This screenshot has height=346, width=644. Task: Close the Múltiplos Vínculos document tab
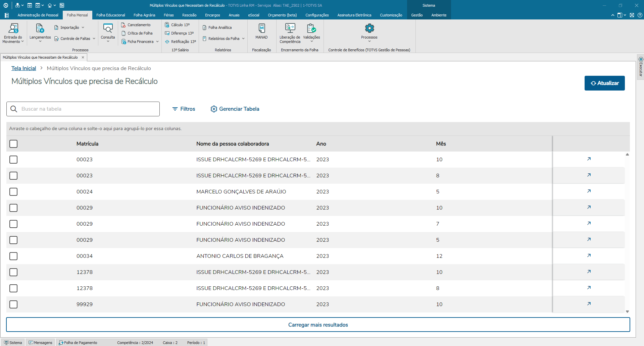coord(83,57)
